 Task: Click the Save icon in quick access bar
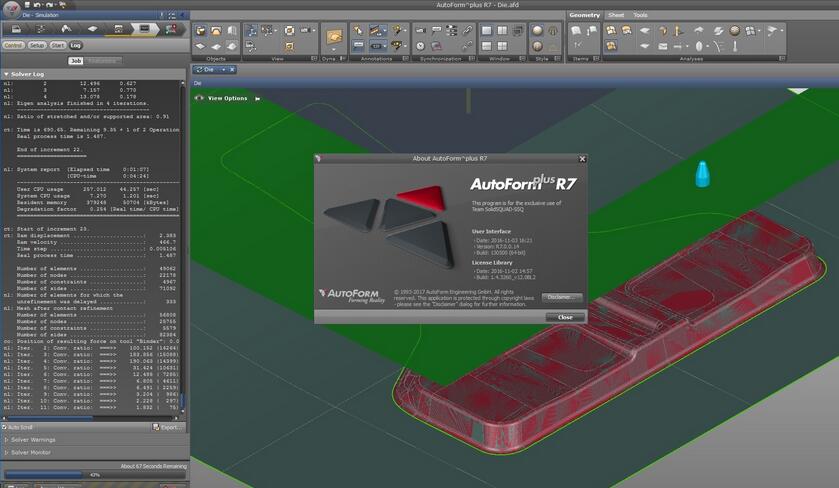(x=28, y=5)
